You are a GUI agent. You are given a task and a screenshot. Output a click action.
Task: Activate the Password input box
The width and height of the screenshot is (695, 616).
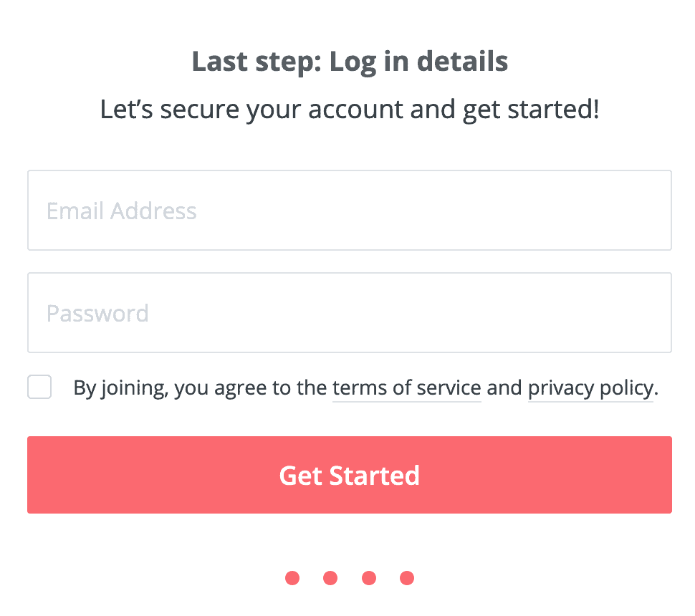(x=349, y=312)
